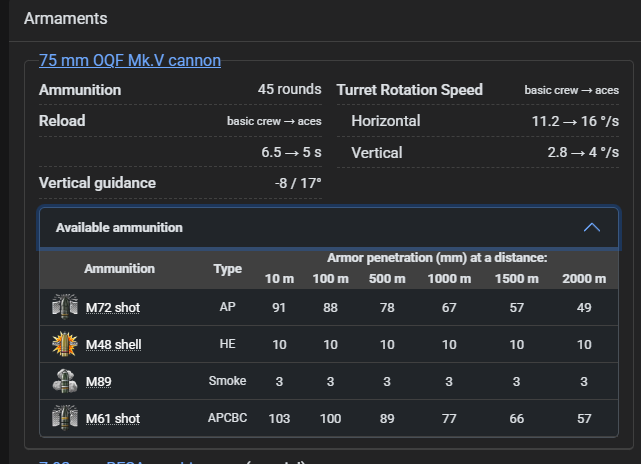Select the 10 m distance column header

point(279,278)
